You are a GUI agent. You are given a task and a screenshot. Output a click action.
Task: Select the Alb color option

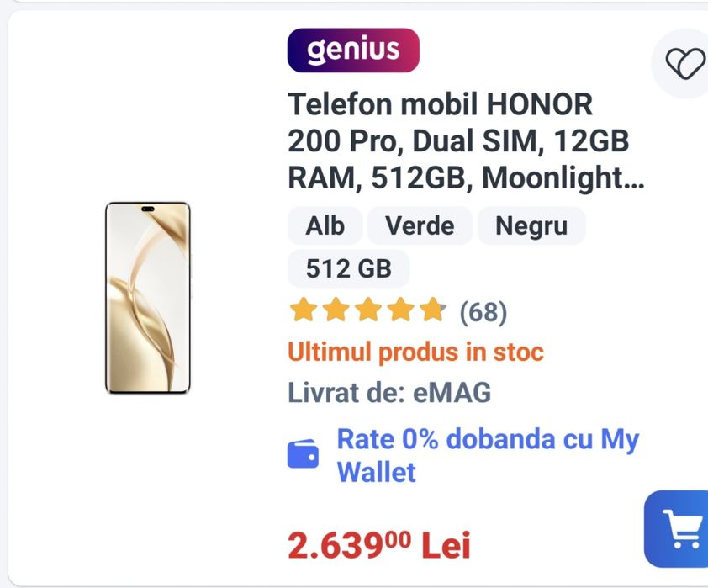click(325, 226)
